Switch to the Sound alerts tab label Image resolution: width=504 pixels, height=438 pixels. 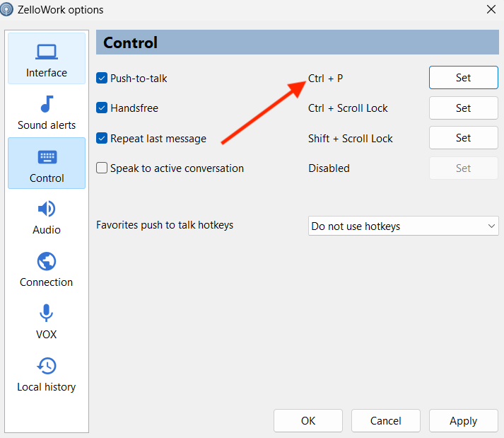(x=47, y=125)
